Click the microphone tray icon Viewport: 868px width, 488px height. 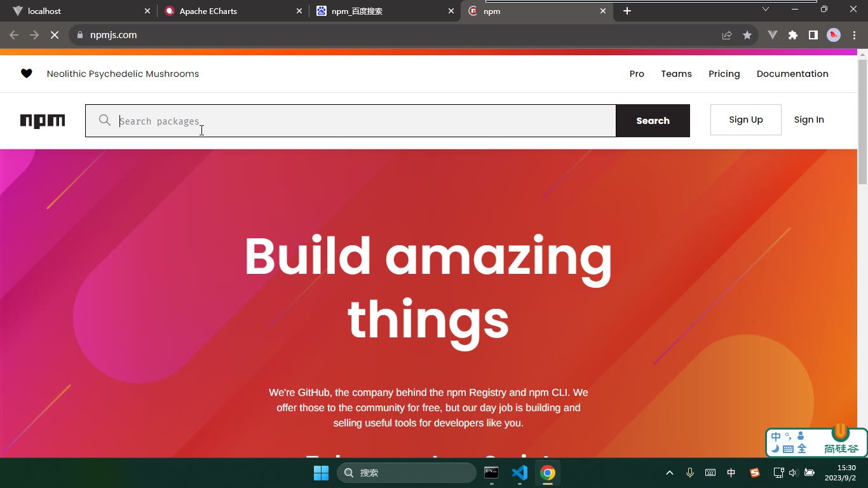tap(690, 473)
